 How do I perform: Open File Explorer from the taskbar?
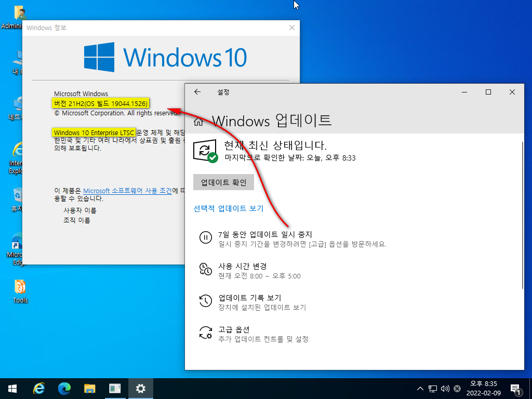tap(89, 389)
